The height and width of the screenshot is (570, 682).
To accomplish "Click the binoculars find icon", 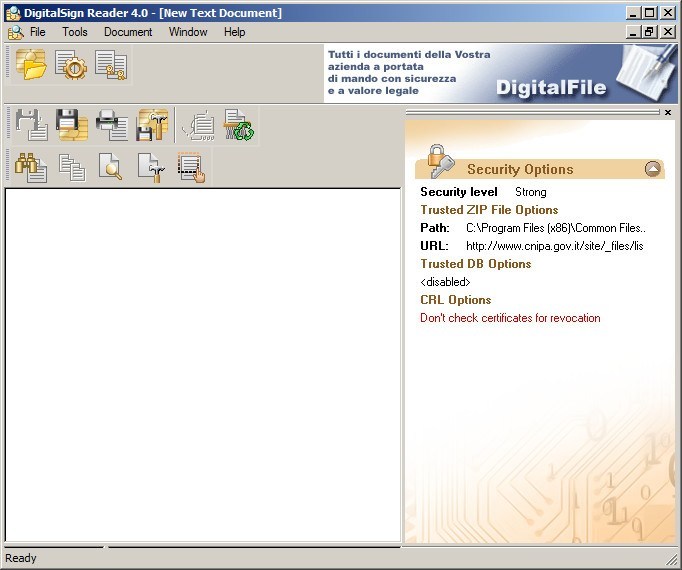I will (x=31, y=167).
